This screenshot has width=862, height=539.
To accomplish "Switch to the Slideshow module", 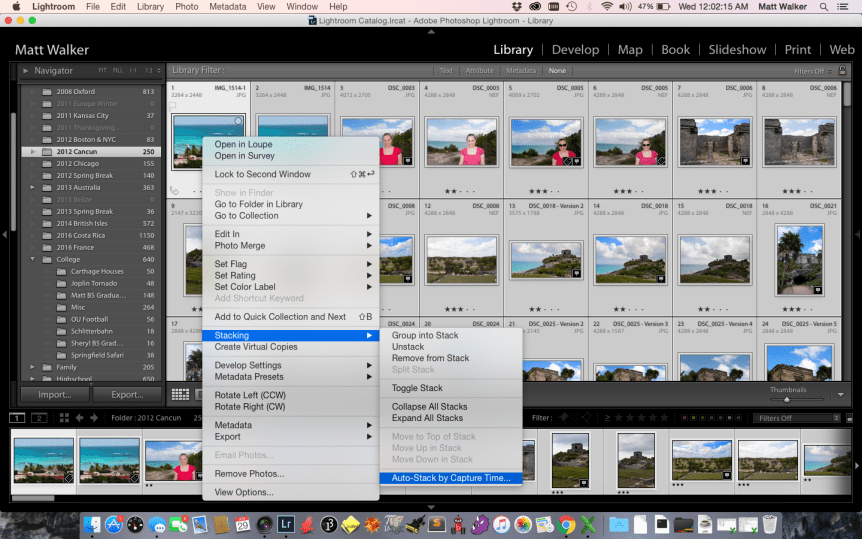I will [737, 50].
